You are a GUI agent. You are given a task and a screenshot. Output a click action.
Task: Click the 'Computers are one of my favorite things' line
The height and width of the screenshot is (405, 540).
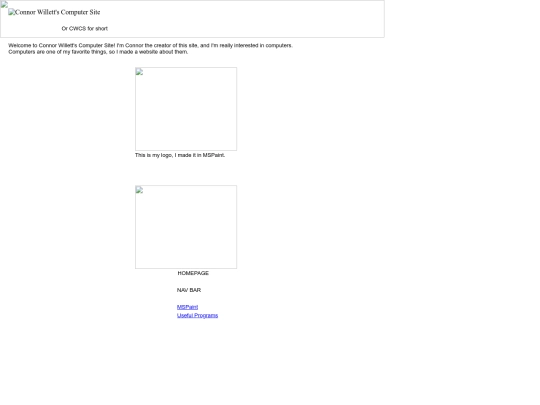[x=98, y=52]
